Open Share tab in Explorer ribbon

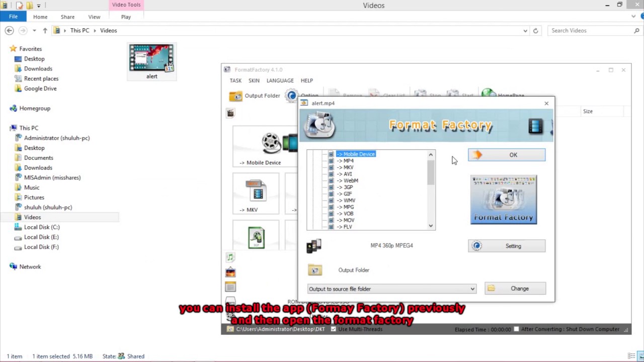pyautogui.click(x=67, y=17)
